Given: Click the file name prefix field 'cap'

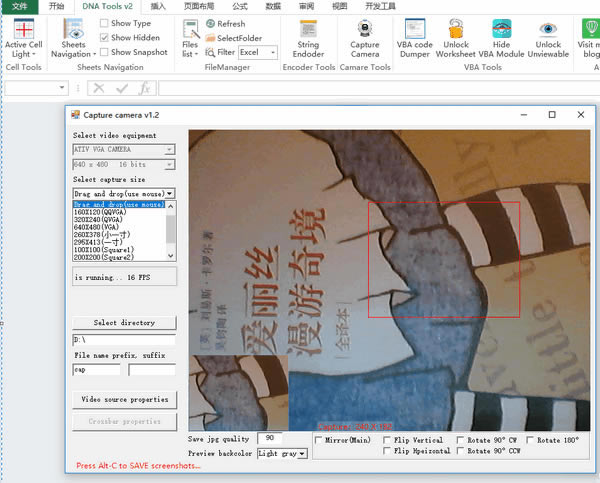Looking at the screenshot, I should coord(96,370).
